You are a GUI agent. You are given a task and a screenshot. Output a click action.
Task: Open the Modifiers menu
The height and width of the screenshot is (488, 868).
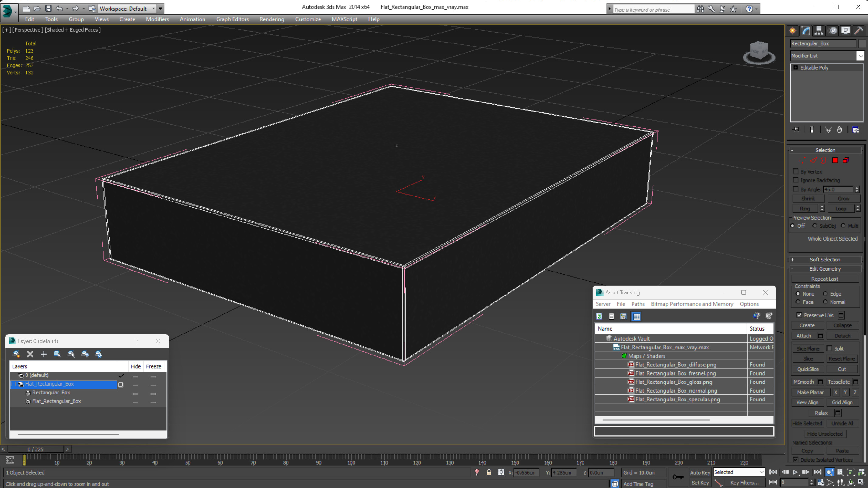(x=157, y=19)
